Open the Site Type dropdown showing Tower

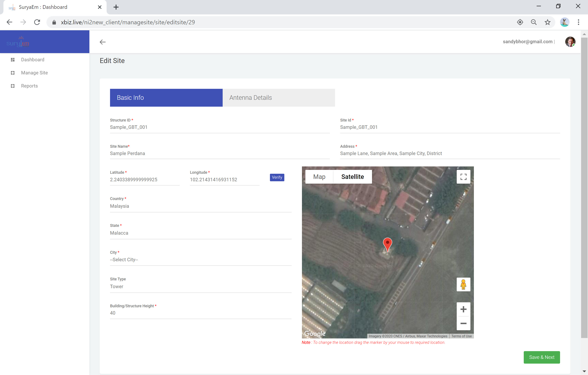pyautogui.click(x=201, y=287)
